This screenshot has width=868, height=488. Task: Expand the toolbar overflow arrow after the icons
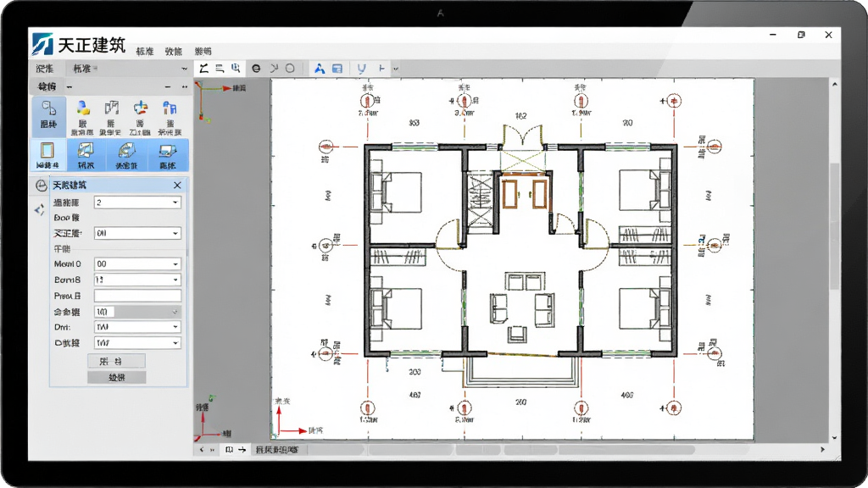coord(396,69)
